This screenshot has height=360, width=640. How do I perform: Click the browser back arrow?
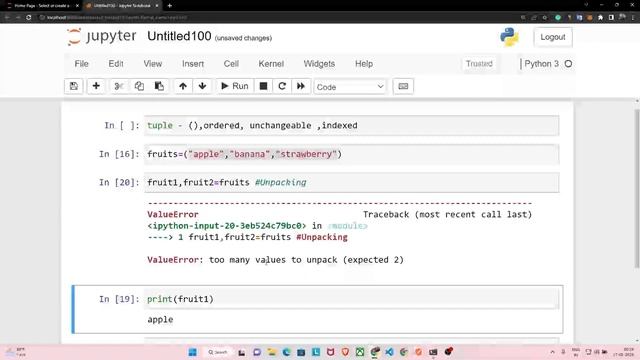(7, 18)
